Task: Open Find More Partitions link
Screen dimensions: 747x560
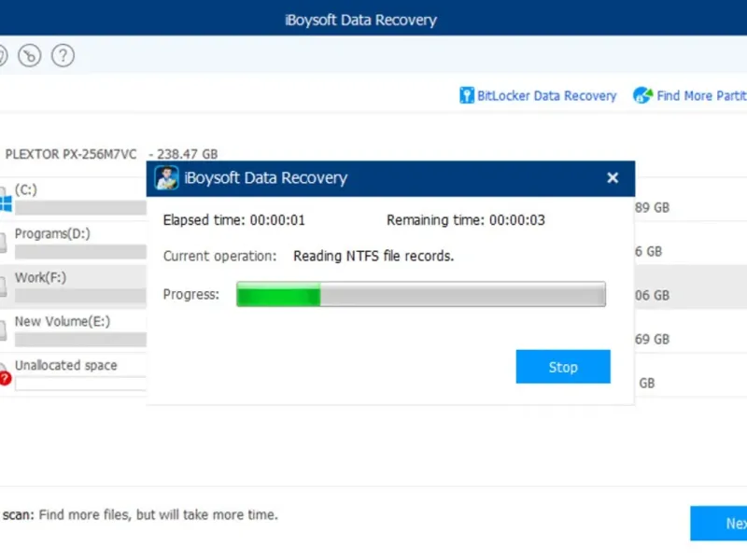Action: pos(701,95)
